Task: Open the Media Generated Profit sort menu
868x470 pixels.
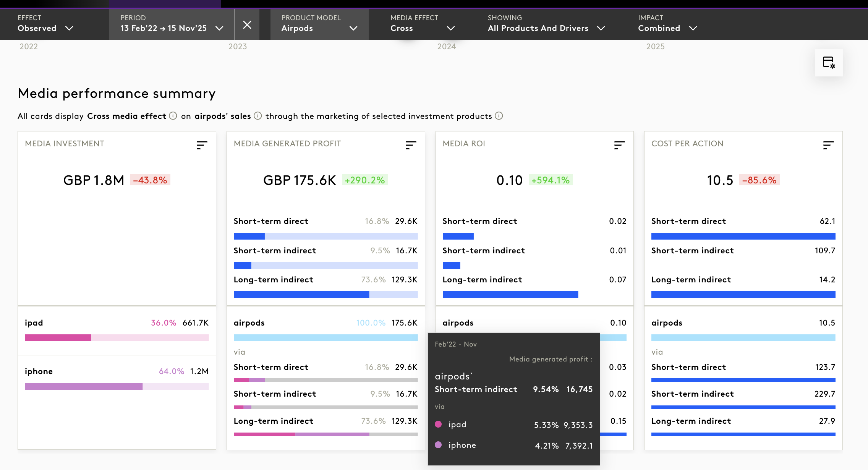Action: pyautogui.click(x=411, y=145)
